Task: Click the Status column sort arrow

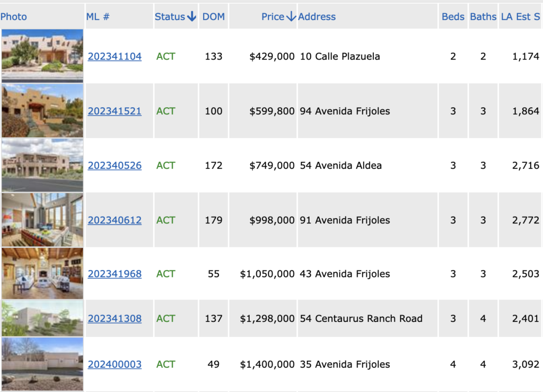Action: pyautogui.click(x=191, y=16)
